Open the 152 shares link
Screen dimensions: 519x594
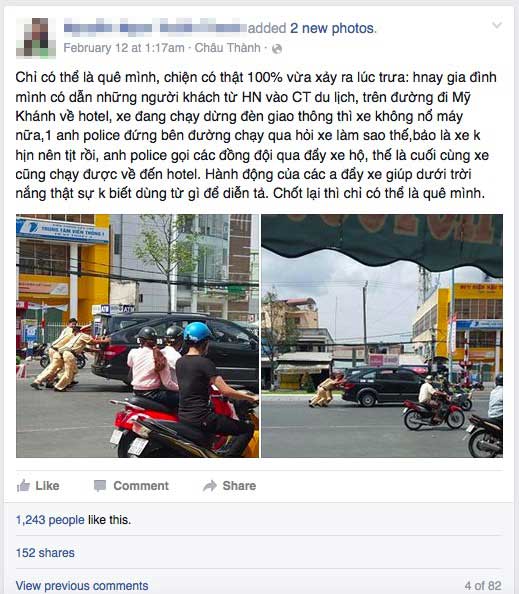(x=45, y=553)
